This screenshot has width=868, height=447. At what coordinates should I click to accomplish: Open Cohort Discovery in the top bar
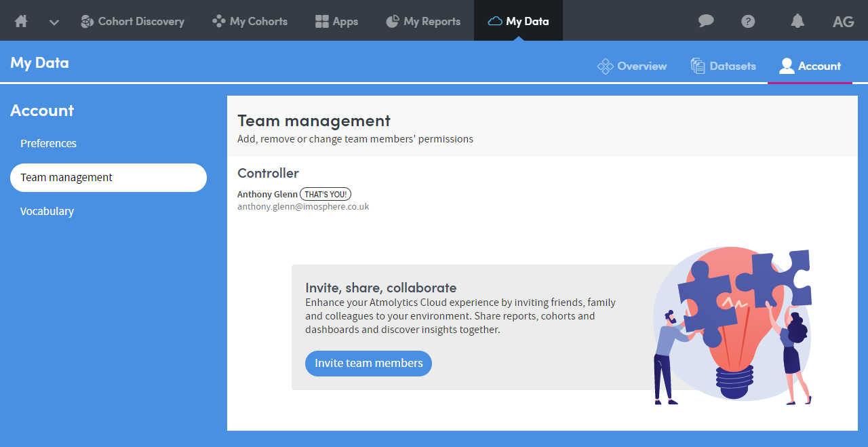(132, 21)
